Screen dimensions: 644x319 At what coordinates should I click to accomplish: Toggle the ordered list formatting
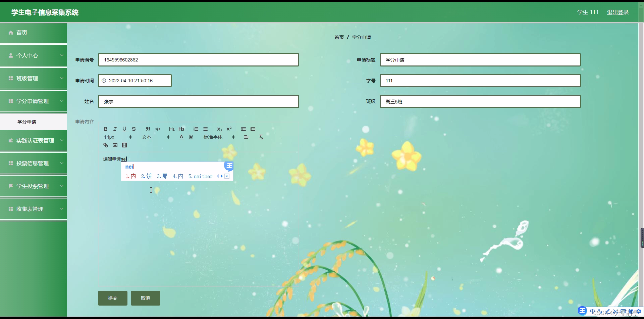(x=196, y=129)
